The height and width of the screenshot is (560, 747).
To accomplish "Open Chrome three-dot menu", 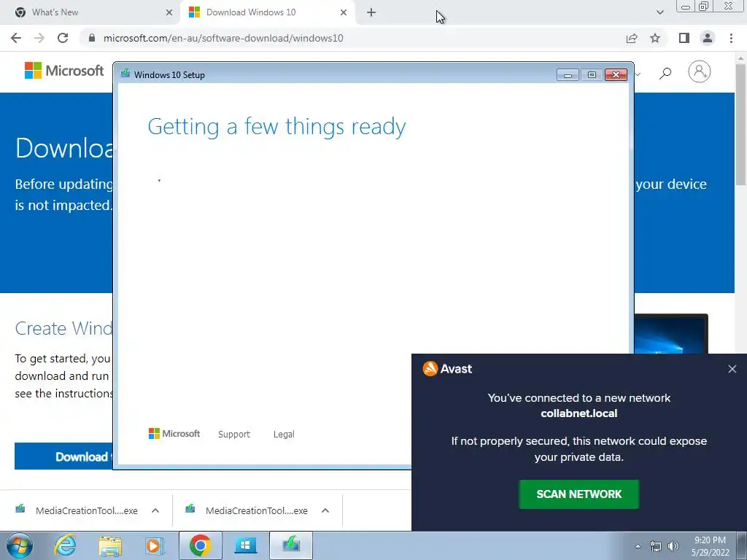I will (731, 38).
